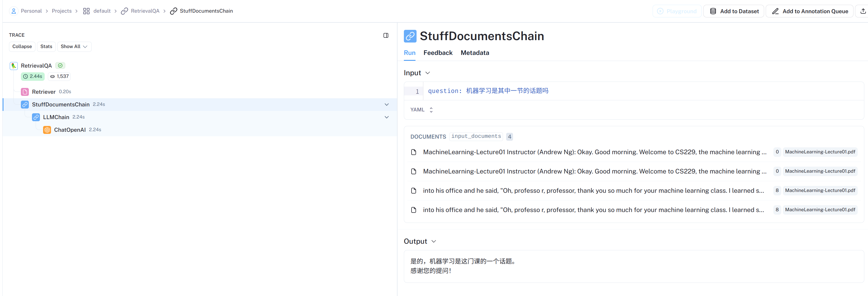This screenshot has width=868, height=296.
Task: Click the orange ChatOpenAI node icon
Action: coord(47,130)
